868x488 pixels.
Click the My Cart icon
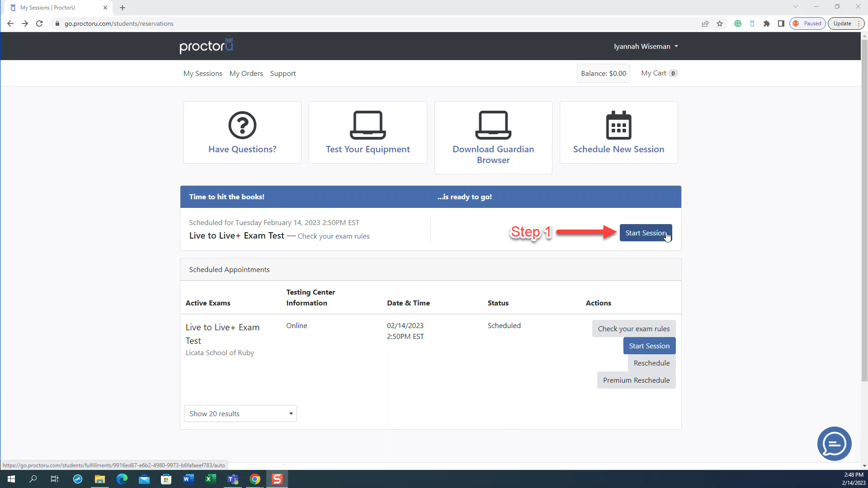tap(659, 73)
